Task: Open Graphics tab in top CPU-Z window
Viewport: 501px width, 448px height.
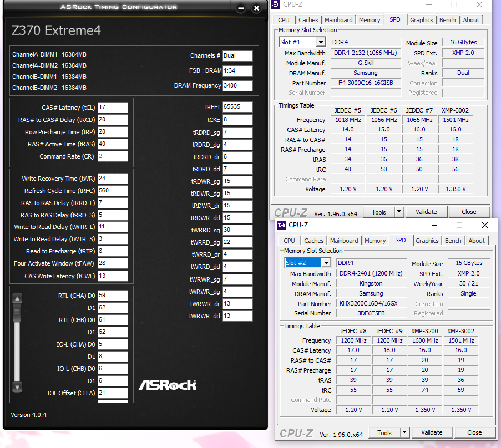Action: click(x=422, y=20)
